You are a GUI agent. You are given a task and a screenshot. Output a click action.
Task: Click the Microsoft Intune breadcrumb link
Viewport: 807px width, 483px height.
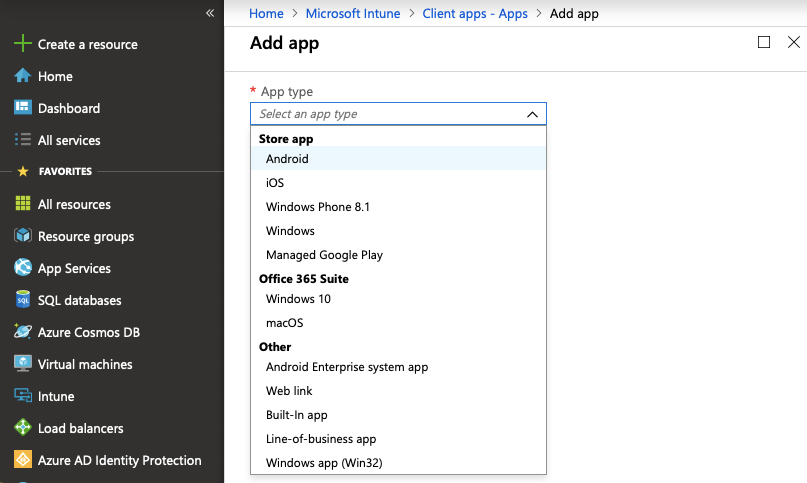click(x=353, y=13)
